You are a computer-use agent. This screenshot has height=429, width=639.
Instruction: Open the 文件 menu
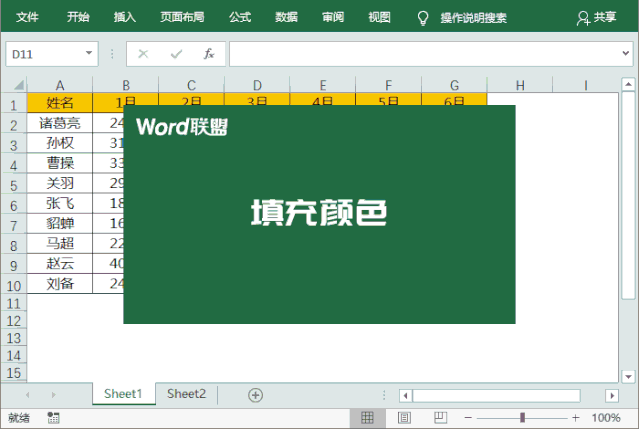coord(27,17)
